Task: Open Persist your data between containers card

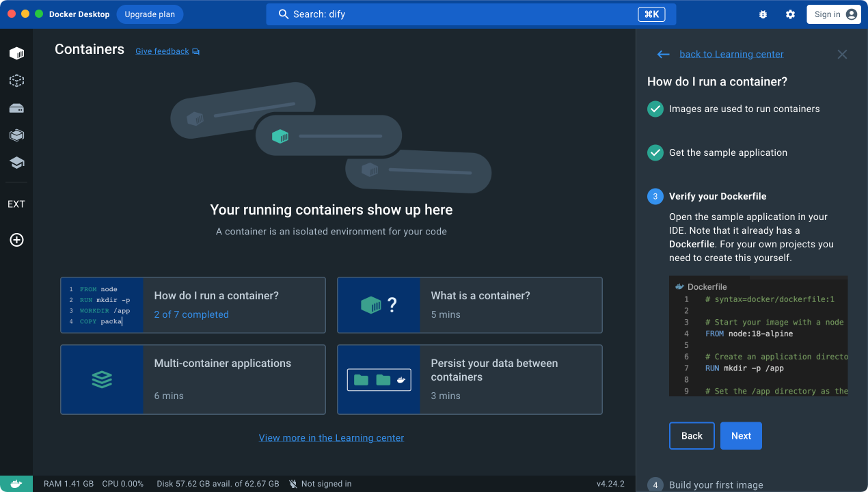Action: click(470, 379)
